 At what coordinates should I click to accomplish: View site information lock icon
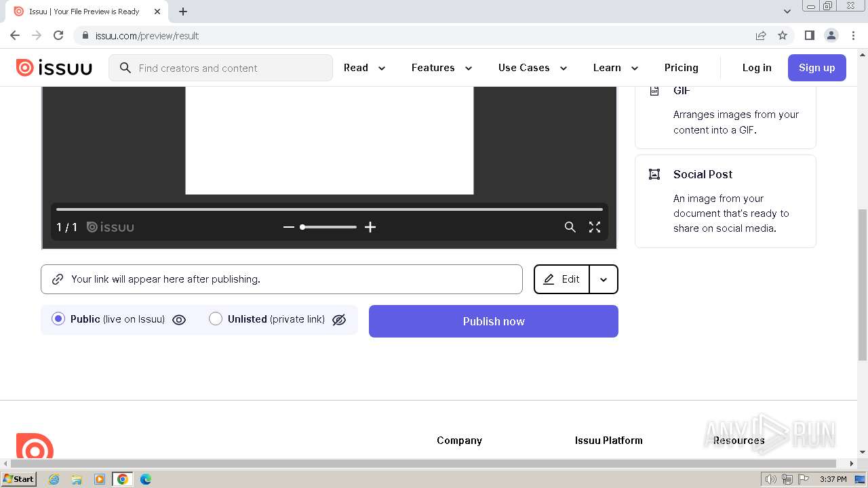point(85,35)
